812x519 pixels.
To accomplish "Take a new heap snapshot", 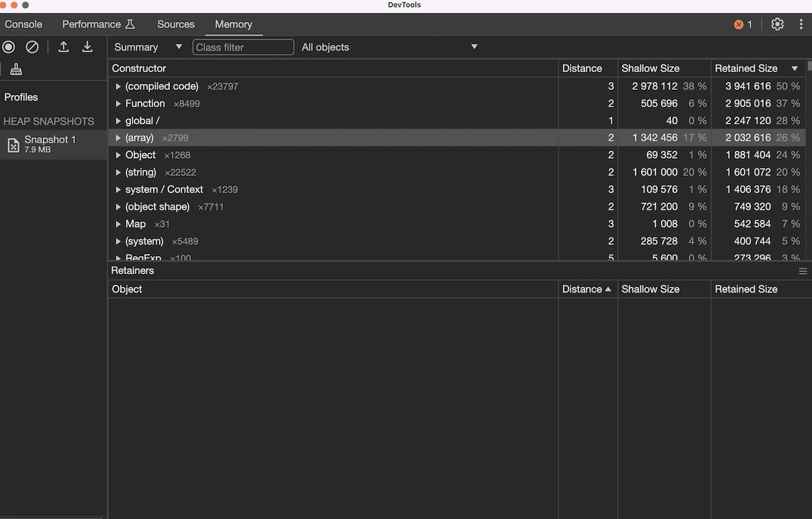I will pyautogui.click(x=8, y=46).
